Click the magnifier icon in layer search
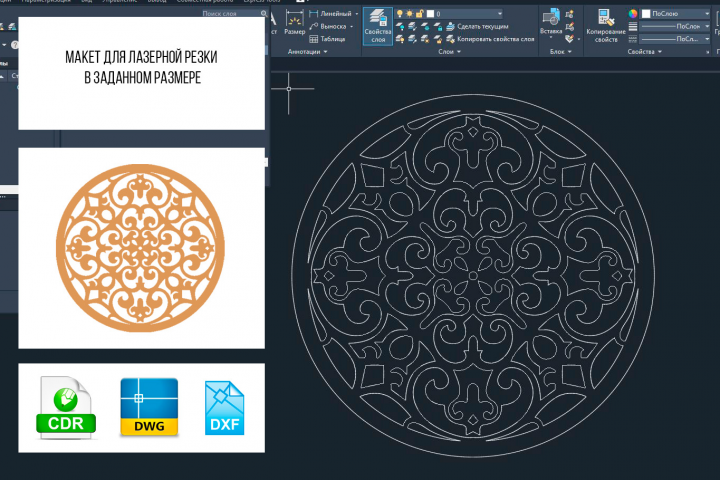Viewport: 720px width, 480px height. pyautogui.click(x=264, y=14)
